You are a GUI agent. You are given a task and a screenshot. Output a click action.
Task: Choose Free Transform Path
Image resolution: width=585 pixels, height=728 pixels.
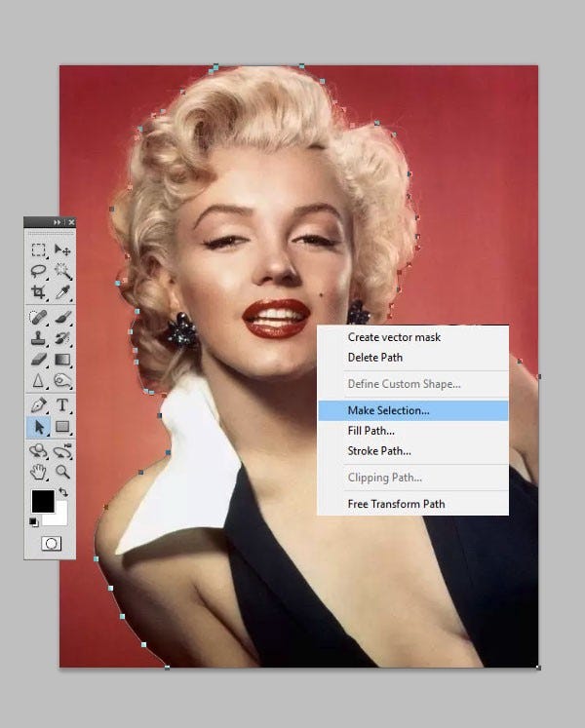(396, 504)
